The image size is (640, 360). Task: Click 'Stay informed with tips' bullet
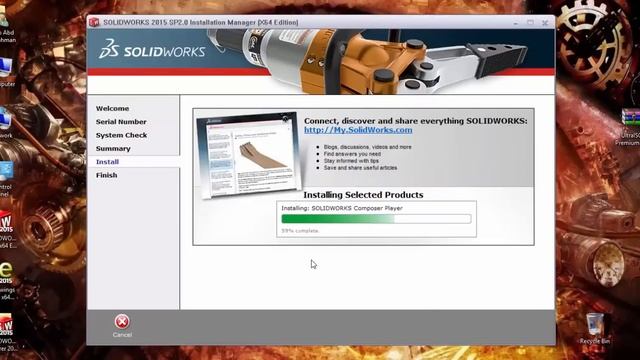pyautogui.click(x=351, y=161)
